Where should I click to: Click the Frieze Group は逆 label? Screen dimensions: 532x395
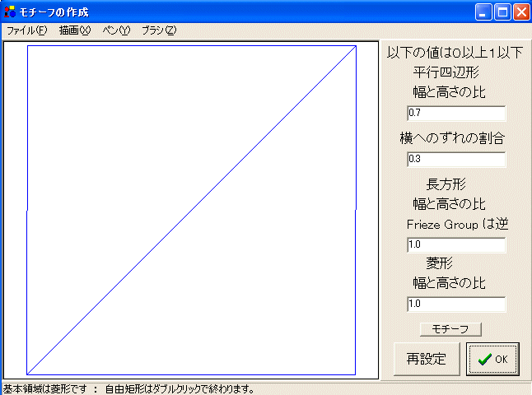tap(457, 224)
